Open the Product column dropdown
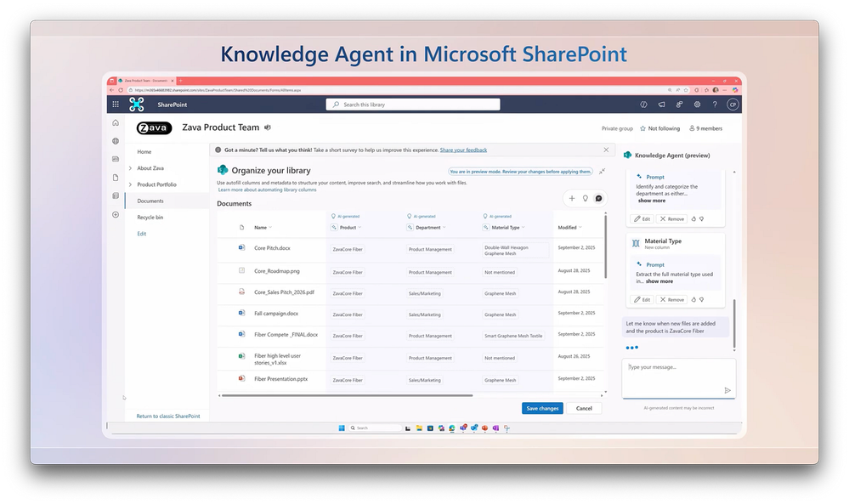849x504 pixels. [359, 228]
